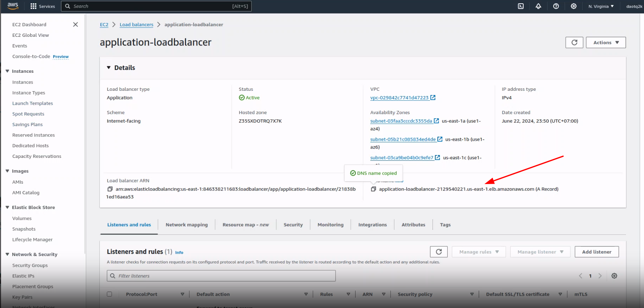
Task: Close the EC2 navigation sidebar
Action: pyautogui.click(x=75, y=25)
